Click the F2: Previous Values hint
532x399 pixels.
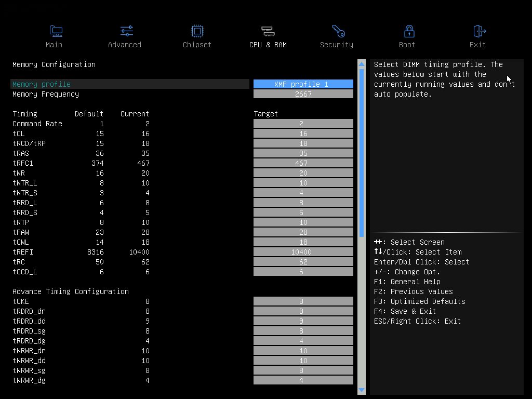click(413, 291)
